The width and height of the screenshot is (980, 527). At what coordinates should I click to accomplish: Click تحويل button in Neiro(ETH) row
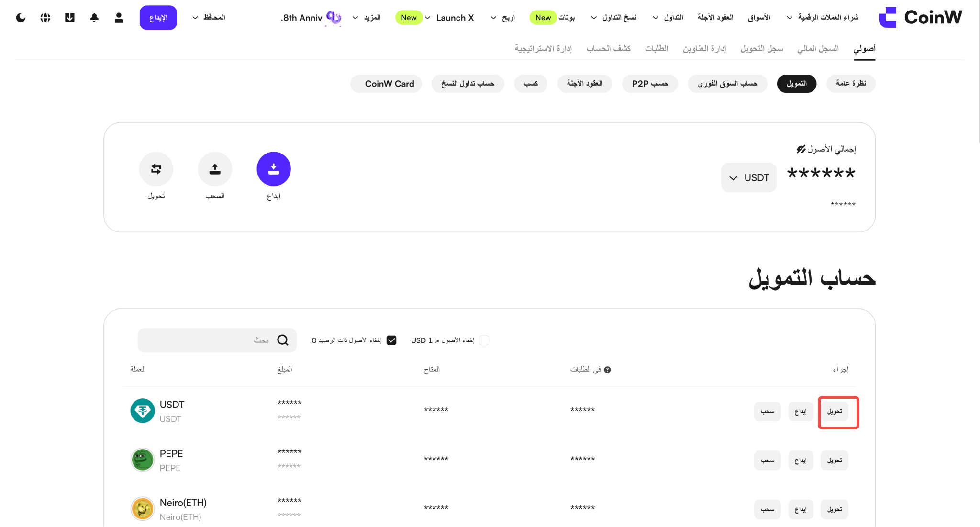[835, 510]
